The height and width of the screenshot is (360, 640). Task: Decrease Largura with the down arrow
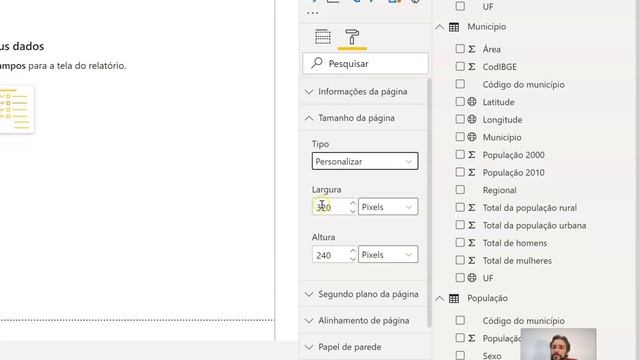[x=353, y=211]
